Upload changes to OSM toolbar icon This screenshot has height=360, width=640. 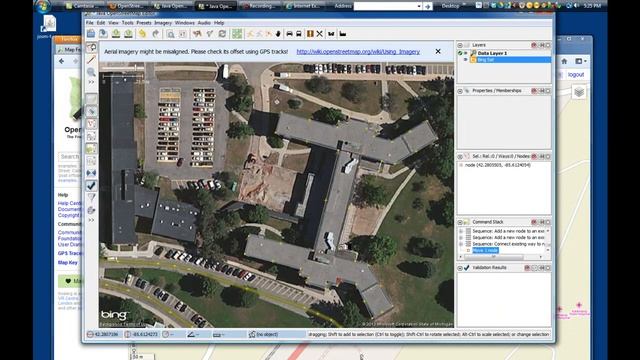(x=128, y=33)
